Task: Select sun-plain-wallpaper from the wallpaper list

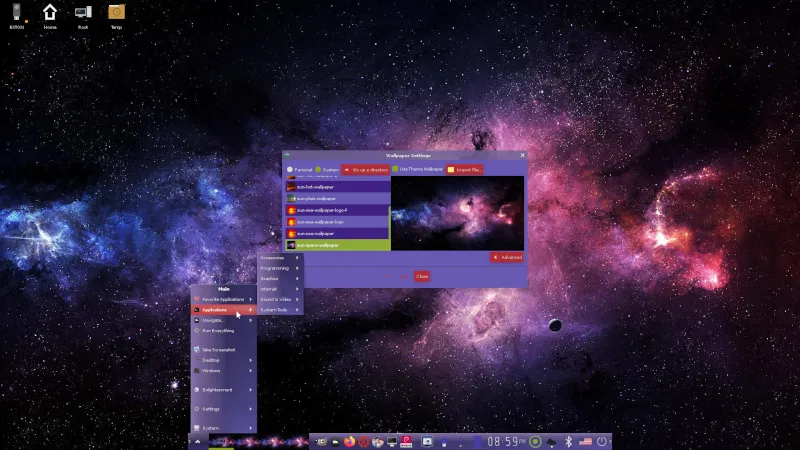Action: pos(336,198)
